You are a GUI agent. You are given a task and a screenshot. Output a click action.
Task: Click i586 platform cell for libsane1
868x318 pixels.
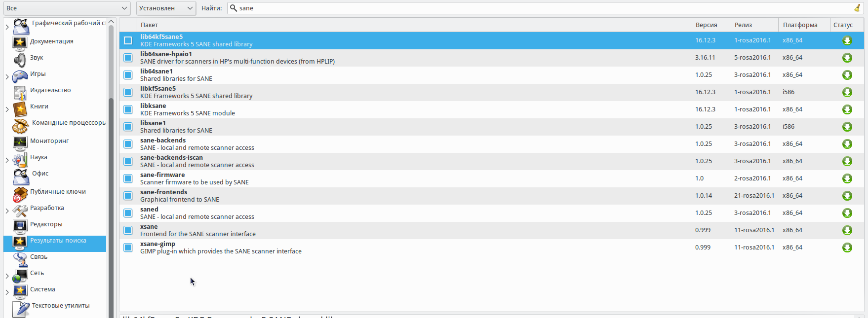click(x=789, y=127)
